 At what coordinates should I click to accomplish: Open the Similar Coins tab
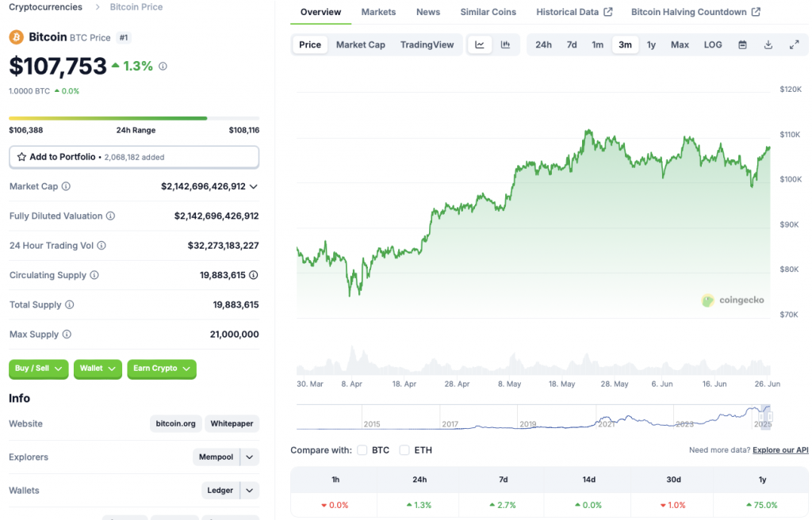[x=488, y=12]
